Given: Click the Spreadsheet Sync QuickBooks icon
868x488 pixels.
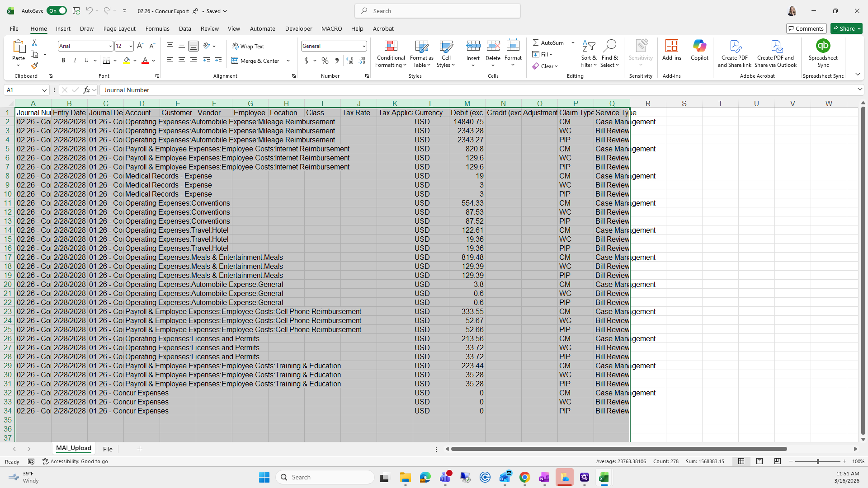Looking at the screenshot, I should click(x=823, y=46).
